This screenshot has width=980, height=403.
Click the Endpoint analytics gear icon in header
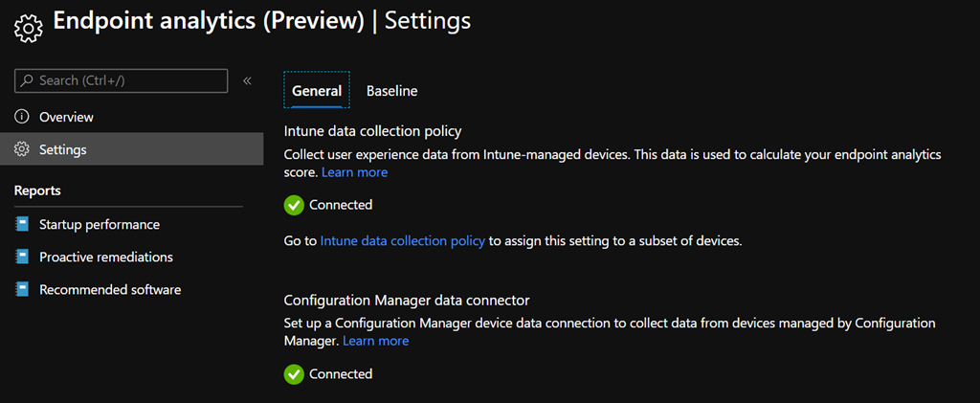29,28
